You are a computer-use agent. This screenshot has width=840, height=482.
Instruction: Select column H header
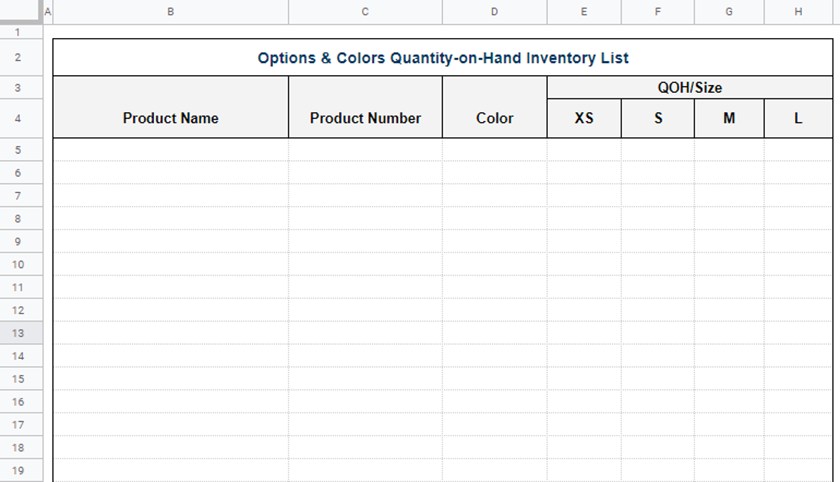tap(798, 12)
